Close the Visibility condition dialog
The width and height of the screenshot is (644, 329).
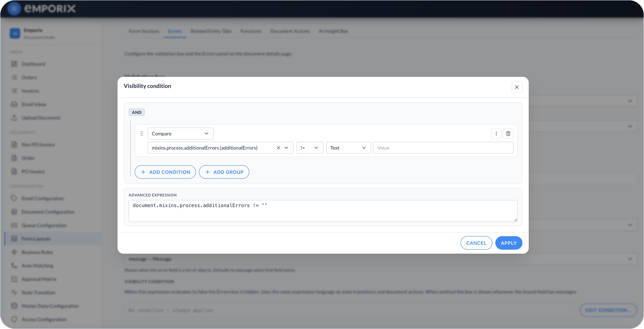[516, 87]
